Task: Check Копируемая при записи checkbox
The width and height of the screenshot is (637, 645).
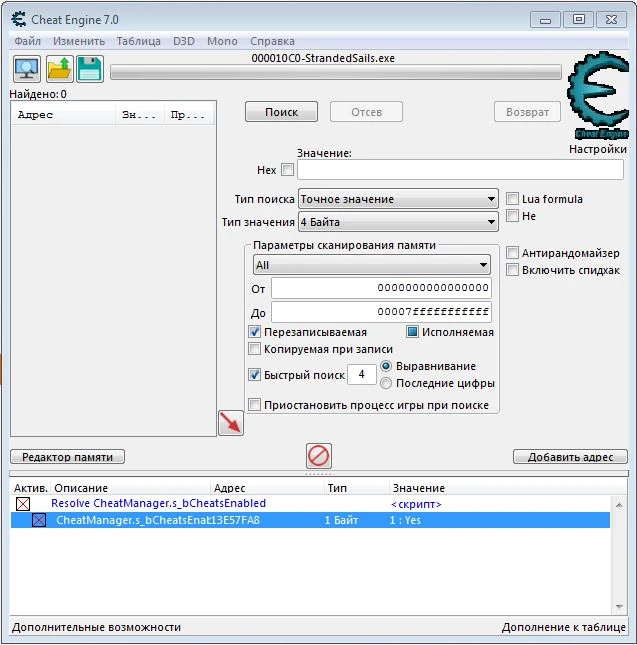Action: [255, 349]
